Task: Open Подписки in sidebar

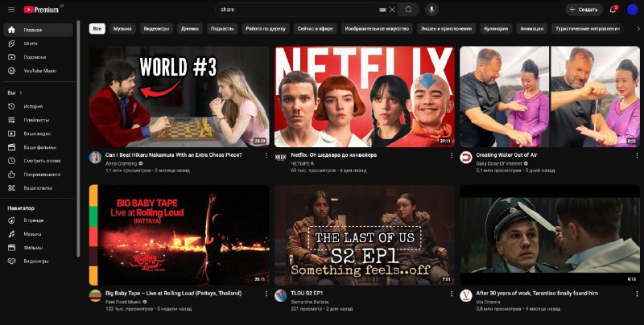Action: pos(38,57)
